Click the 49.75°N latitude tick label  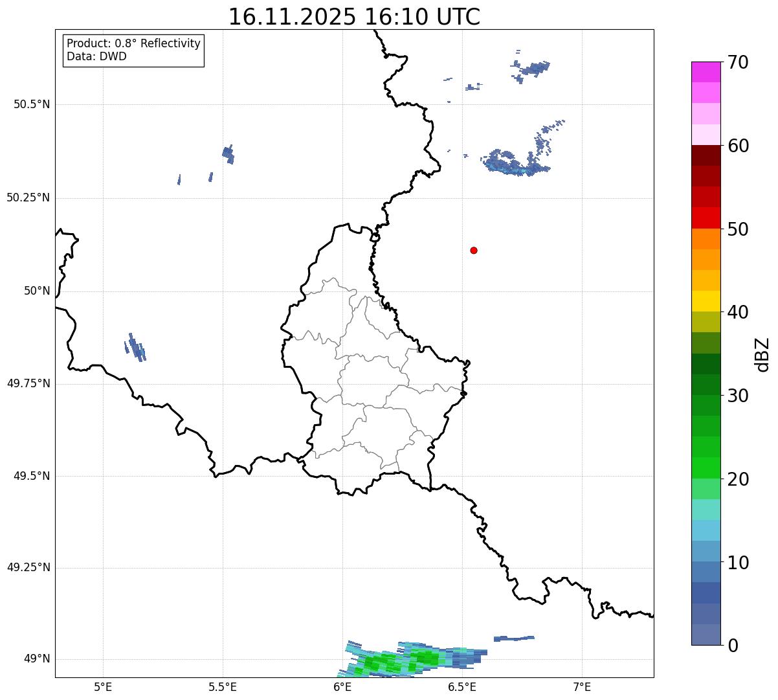coord(28,383)
